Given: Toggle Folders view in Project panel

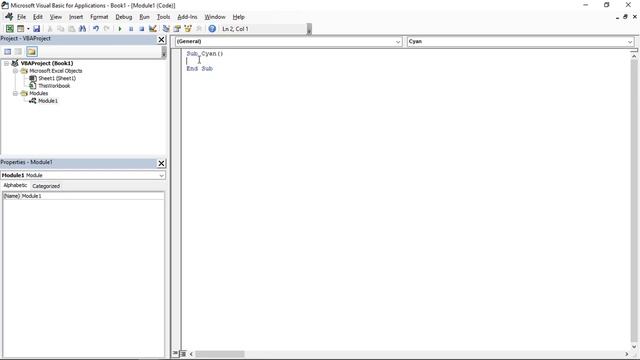Looking at the screenshot, I should 32,51.
